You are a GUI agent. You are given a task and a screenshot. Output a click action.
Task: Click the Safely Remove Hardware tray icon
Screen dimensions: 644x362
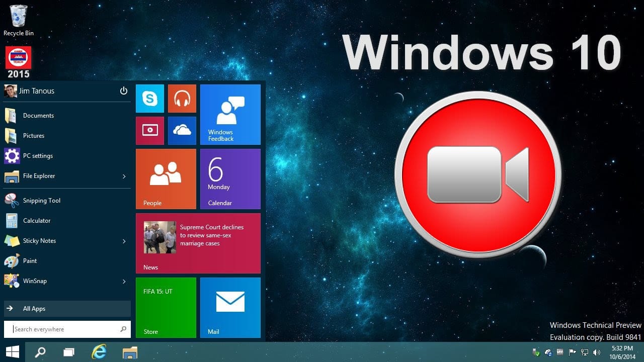click(x=536, y=352)
